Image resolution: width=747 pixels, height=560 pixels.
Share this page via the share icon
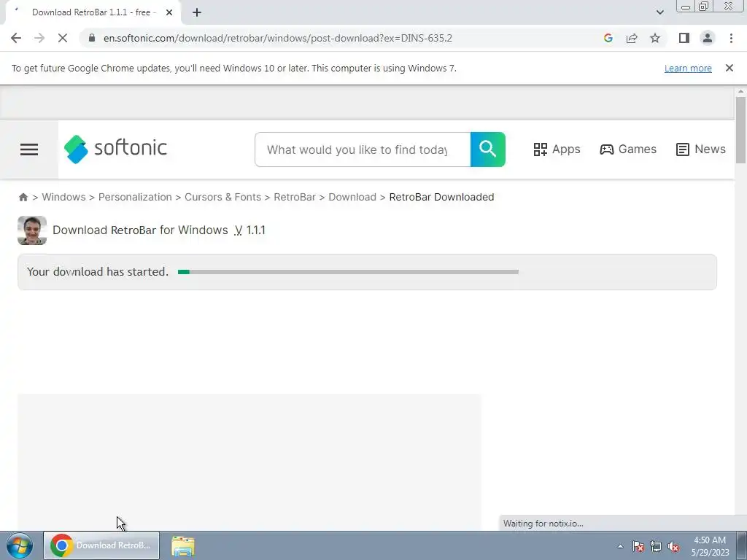point(632,38)
